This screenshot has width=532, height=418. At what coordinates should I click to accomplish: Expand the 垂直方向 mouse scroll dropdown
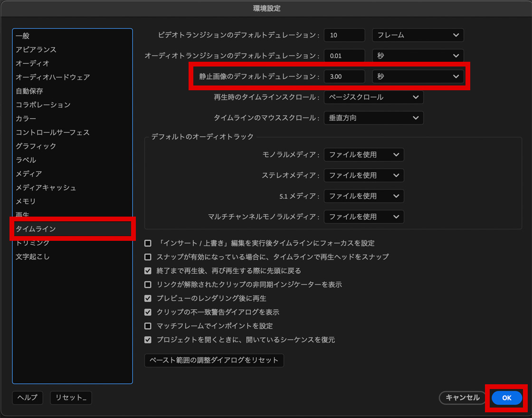373,118
